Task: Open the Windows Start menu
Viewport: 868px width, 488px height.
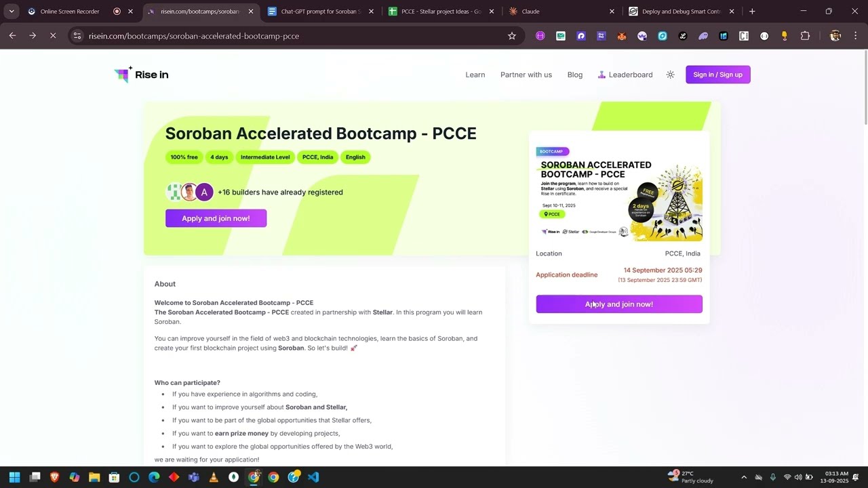Action: click(15, 477)
